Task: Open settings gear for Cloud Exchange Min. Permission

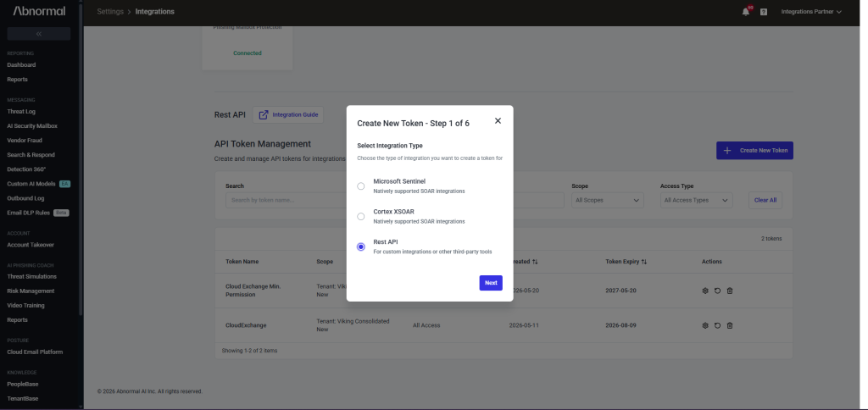Action: 705,291
